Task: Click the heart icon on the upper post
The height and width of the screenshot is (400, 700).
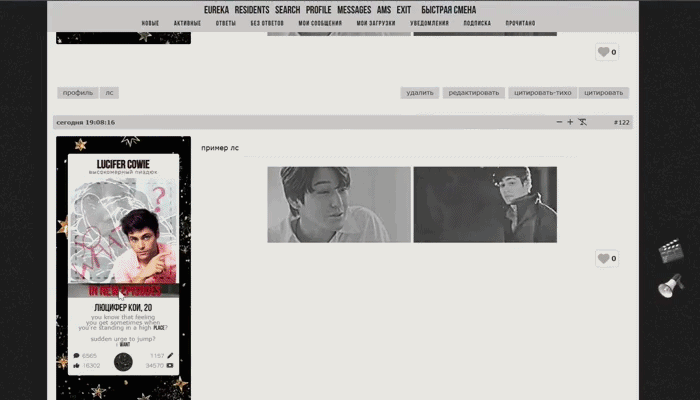Action: 604,52
